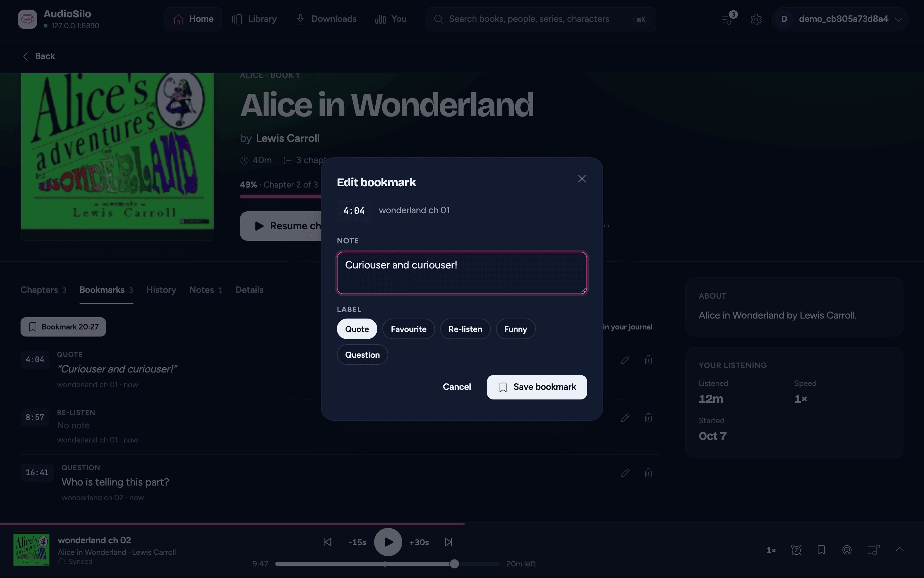924x578 pixels.
Task: Open the sleep timer icon
Action: (x=796, y=550)
